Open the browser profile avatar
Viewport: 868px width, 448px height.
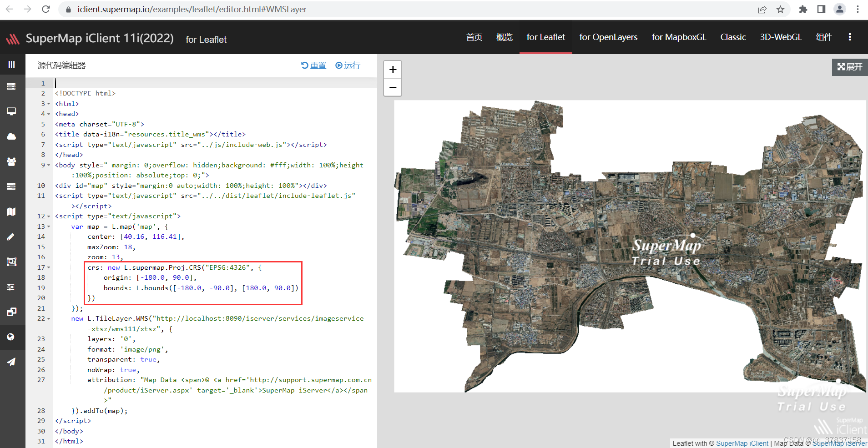pyautogui.click(x=840, y=9)
